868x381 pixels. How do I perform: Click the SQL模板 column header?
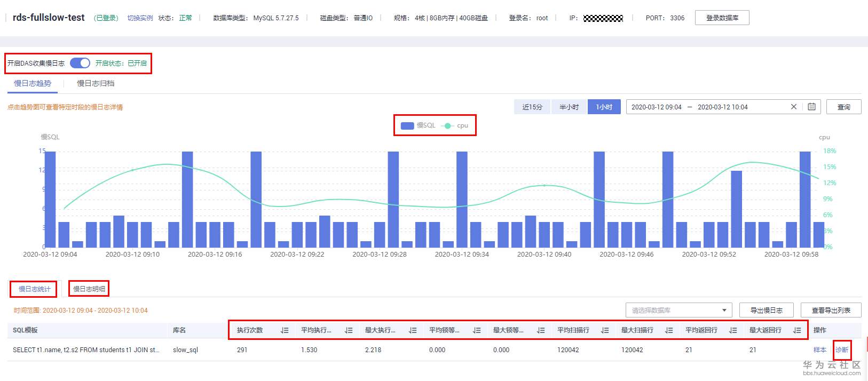[x=25, y=330]
